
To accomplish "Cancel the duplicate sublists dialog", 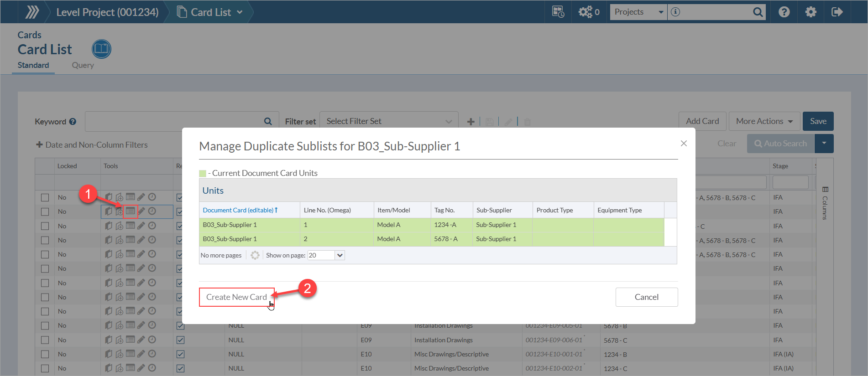I will pyautogui.click(x=647, y=297).
